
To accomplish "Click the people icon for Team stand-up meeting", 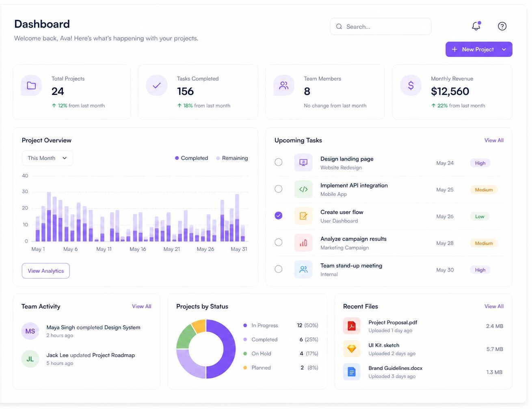I will (303, 269).
